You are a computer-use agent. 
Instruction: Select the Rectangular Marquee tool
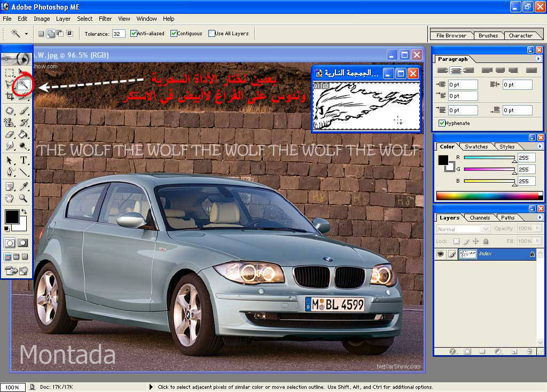(10, 72)
